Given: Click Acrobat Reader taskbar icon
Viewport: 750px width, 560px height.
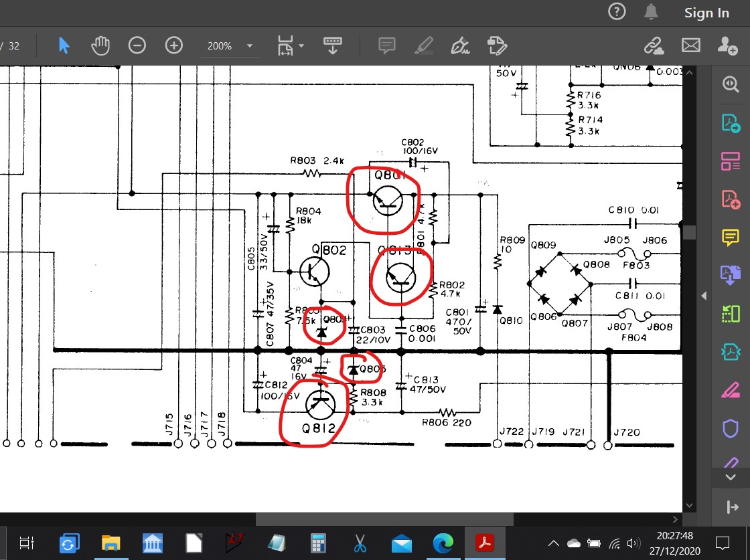Looking at the screenshot, I should [x=485, y=543].
